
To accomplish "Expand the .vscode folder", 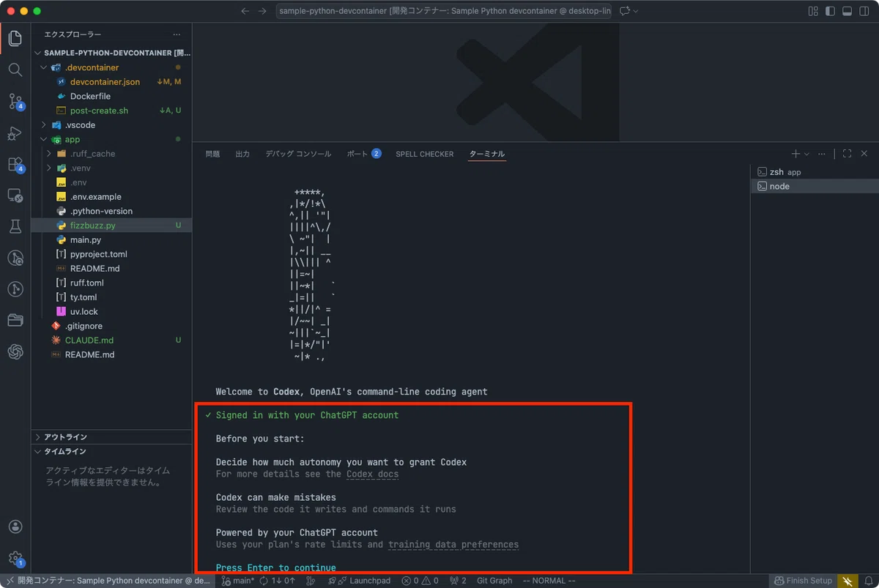I will pos(43,125).
